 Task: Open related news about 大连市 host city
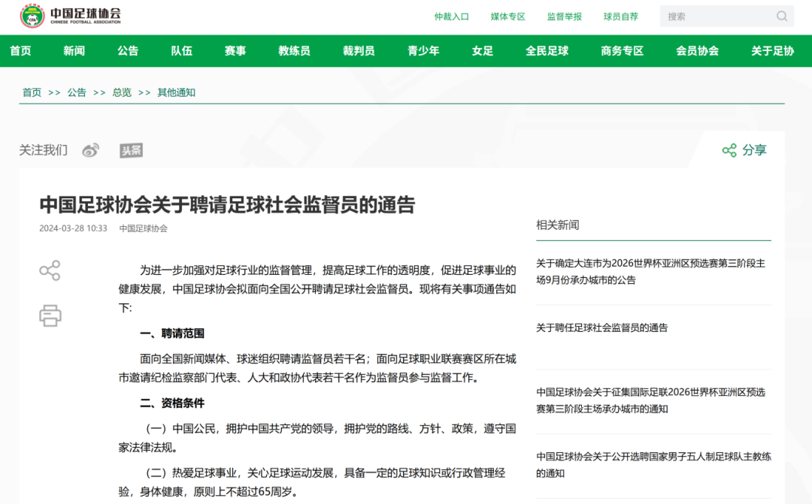click(650, 272)
